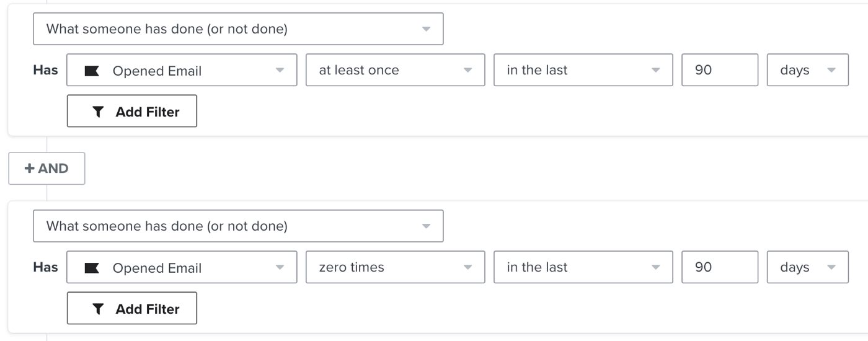
Task: Click the arrow on the 'zero times' selector
Action: click(x=468, y=268)
